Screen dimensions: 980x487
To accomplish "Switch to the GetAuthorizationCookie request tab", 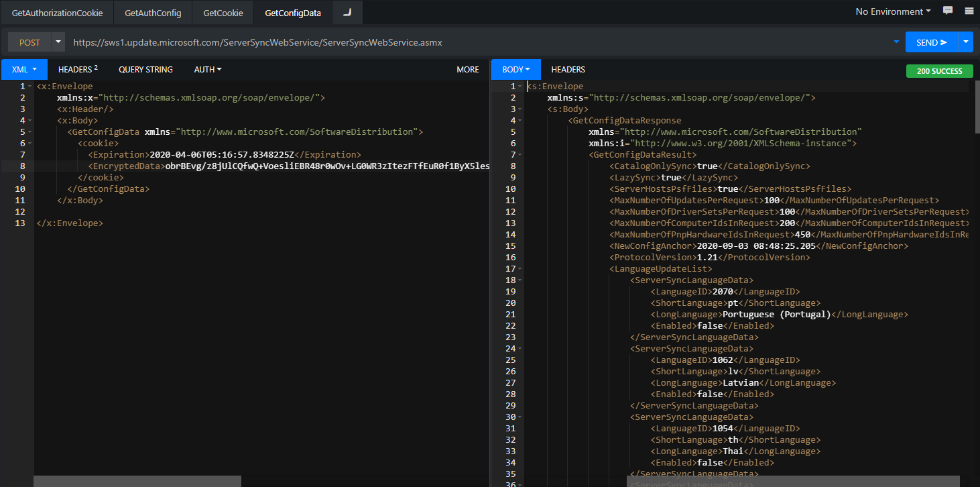I will coord(57,13).
